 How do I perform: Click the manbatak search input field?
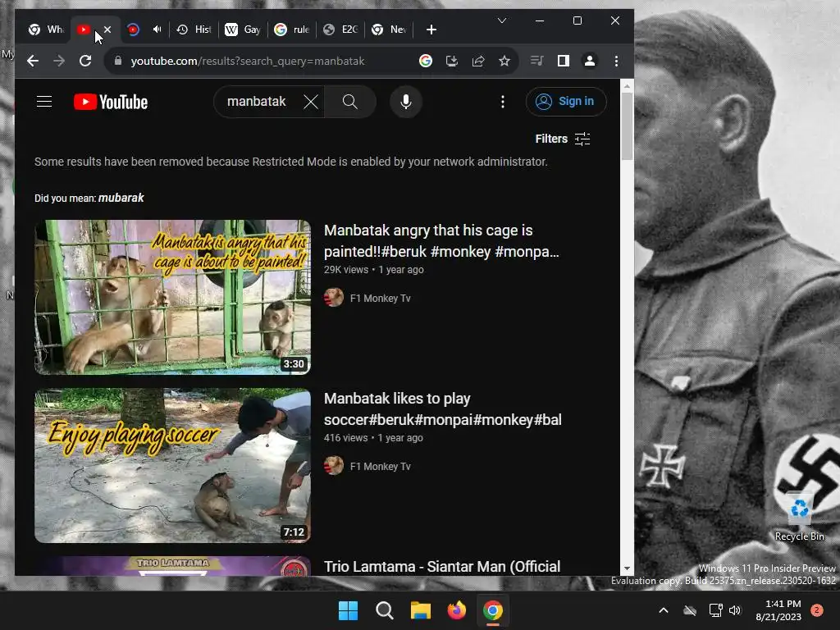(x=257, y=102)
